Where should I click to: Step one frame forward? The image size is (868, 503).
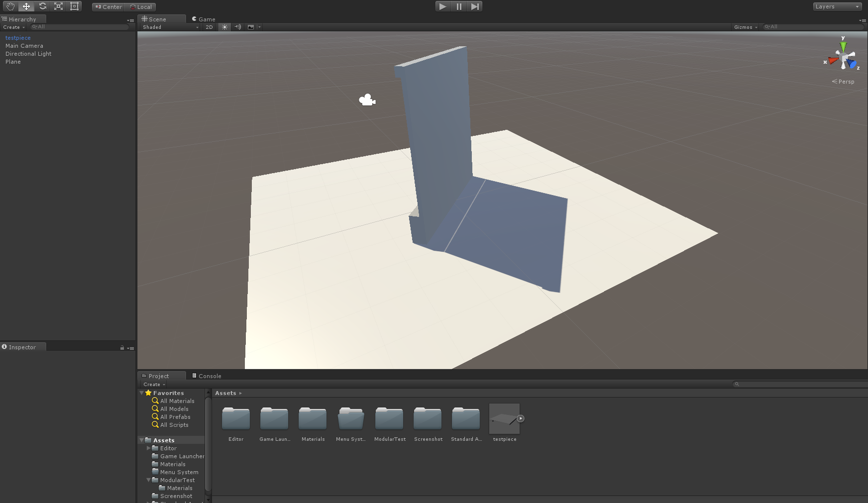pos(474,6)
